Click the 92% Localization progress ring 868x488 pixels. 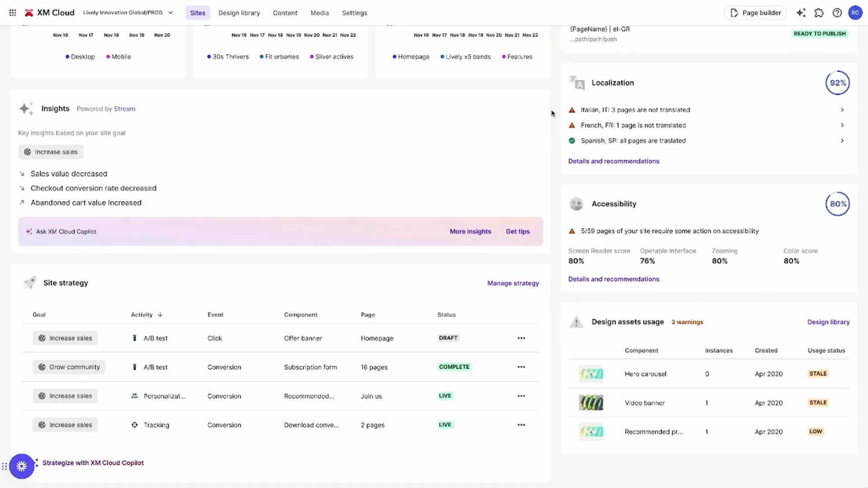[x=837, y=83]
